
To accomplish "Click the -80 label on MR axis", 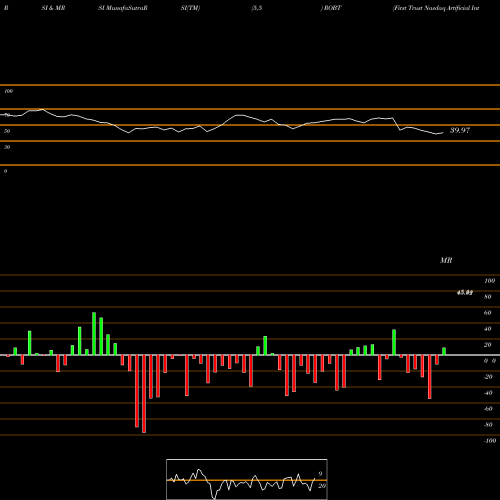I will coord(488,425).
